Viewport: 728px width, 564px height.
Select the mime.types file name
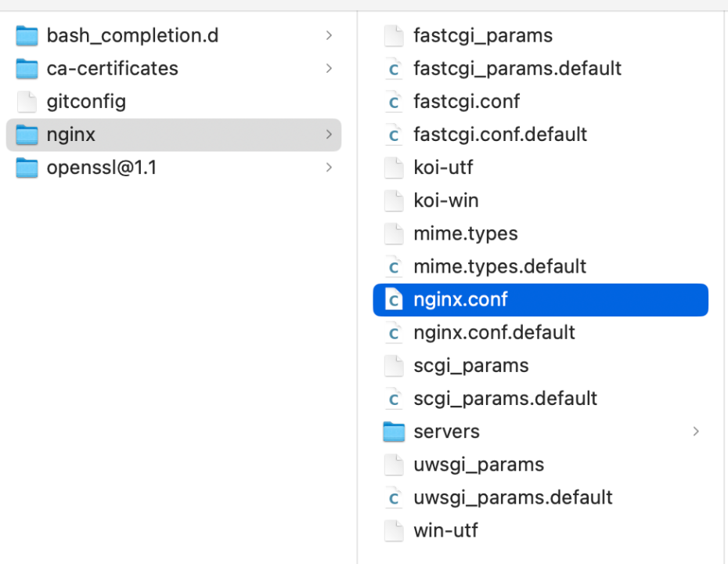[466, 234]
